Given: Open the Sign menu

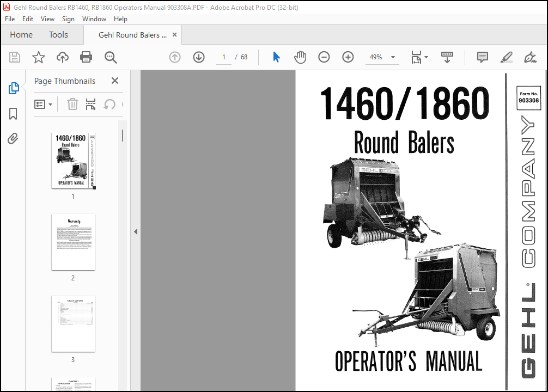Looking at the screenshot, I should (68, 19).
